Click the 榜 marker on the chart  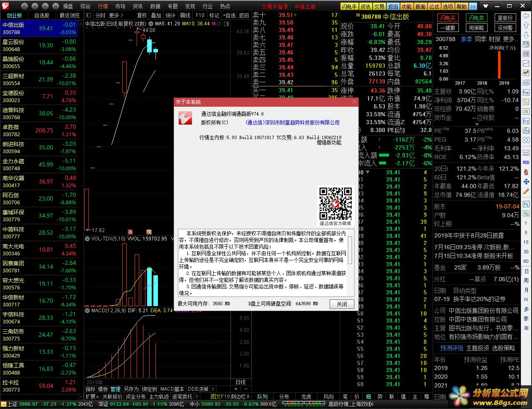149,232
